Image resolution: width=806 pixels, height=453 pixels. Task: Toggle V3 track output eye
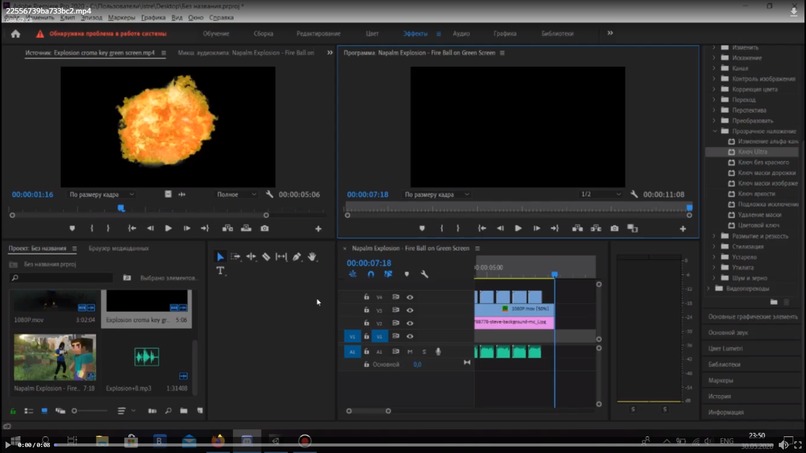click(410, 310)
